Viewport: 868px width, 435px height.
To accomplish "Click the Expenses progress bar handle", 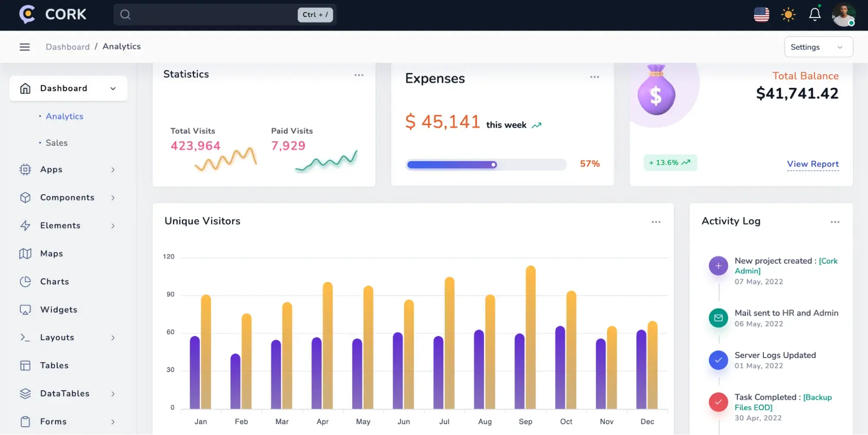I will pyautogui.click(x=493, y=165).
